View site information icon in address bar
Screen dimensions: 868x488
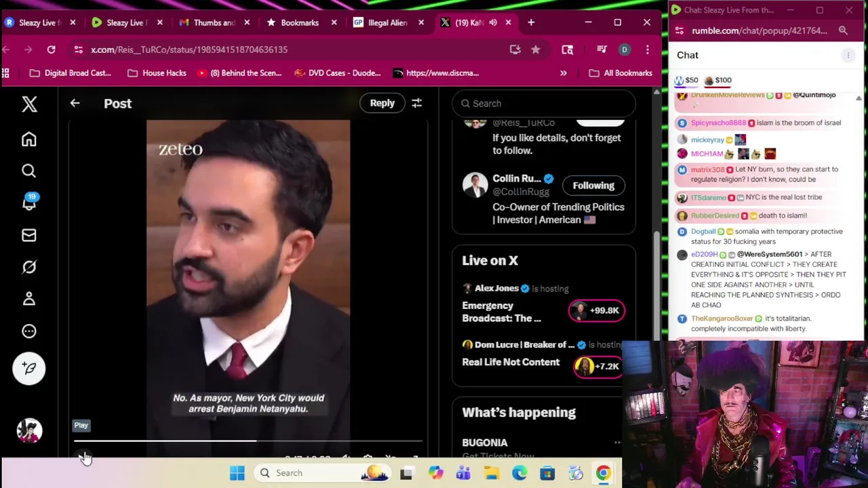(x=79, y=49)
